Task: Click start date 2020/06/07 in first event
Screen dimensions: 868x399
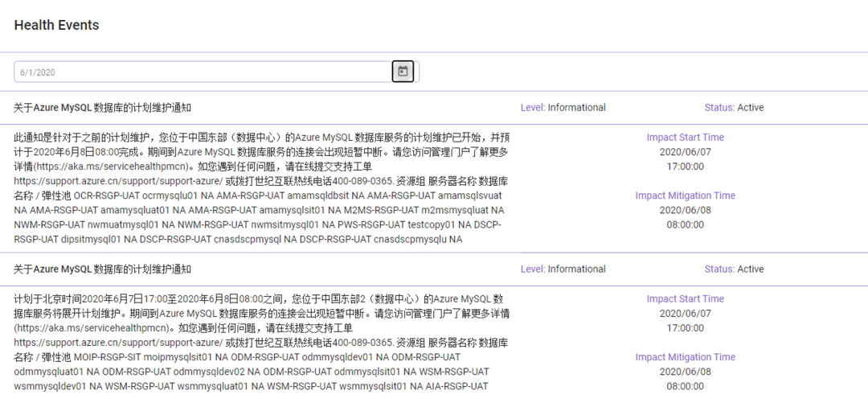Action: (686, 152)
